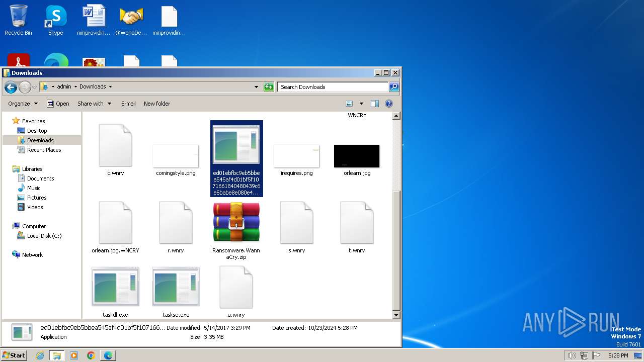Open the recent pages dropdown arrow
Viewport: 644px width, 362px height.
34,87
